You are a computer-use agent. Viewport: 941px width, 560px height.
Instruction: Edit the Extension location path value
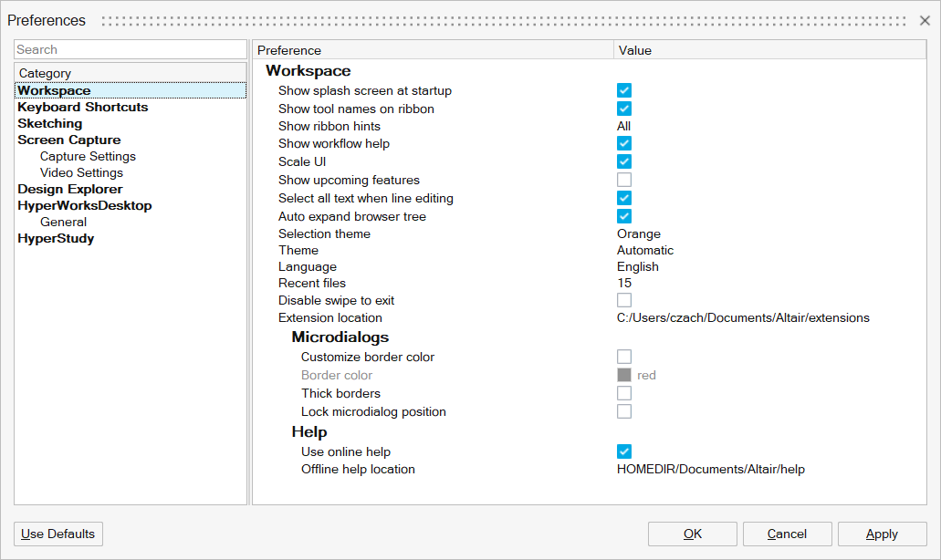pyautogui.click(x=743, y=317)
